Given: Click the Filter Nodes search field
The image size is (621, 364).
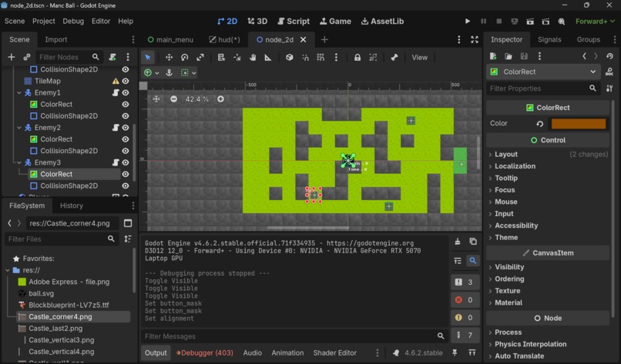Looking at the screenshot, I should coord(69,57).
